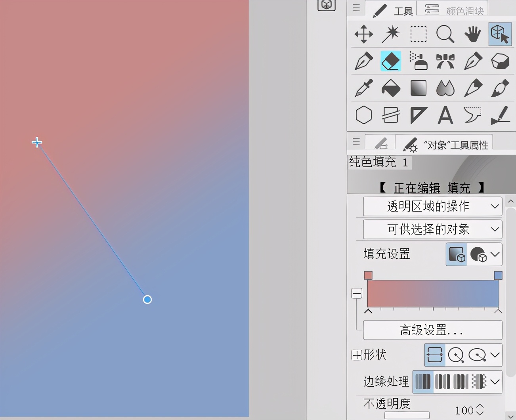This screenshot has width=516, height=420.
Task: Click the red gradient color stop swatch
Action: coord(368,275)
